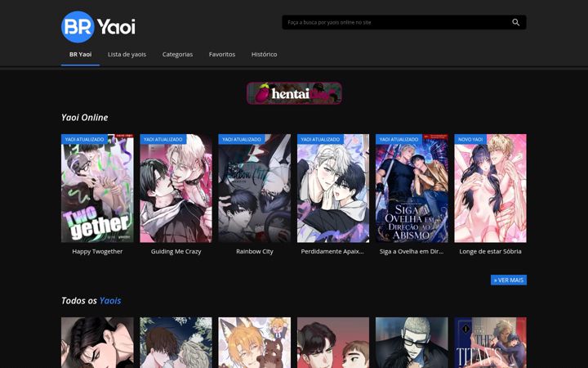Click NOVO YAOI badge on last cover

click(x=470, y=139)
